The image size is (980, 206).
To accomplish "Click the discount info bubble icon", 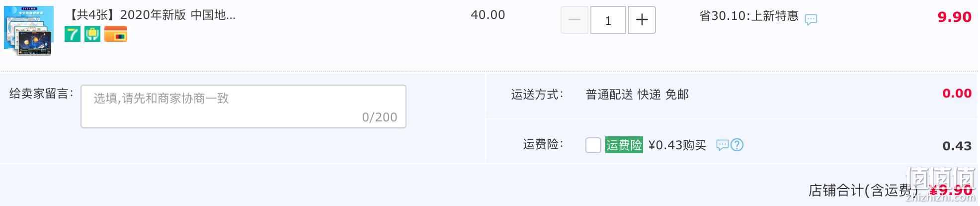I will click(811, 19).
